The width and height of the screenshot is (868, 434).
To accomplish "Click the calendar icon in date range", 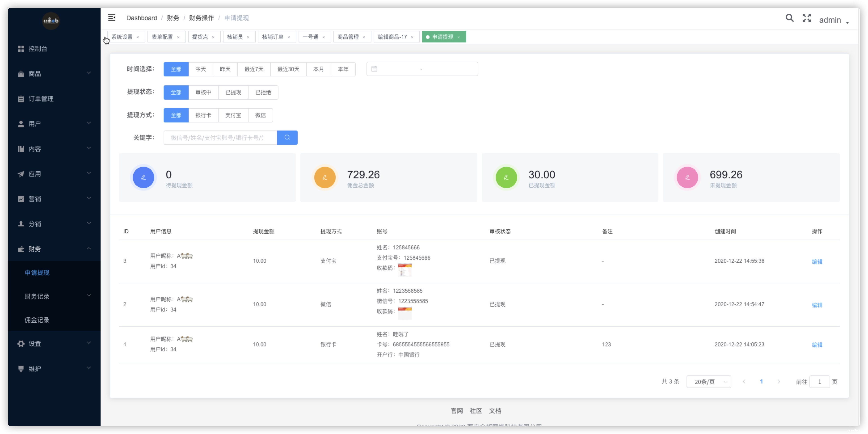I will 374,69.
